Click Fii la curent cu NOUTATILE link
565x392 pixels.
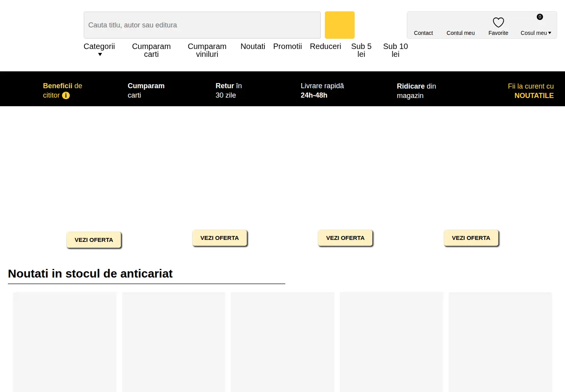[x=531, y=91]
